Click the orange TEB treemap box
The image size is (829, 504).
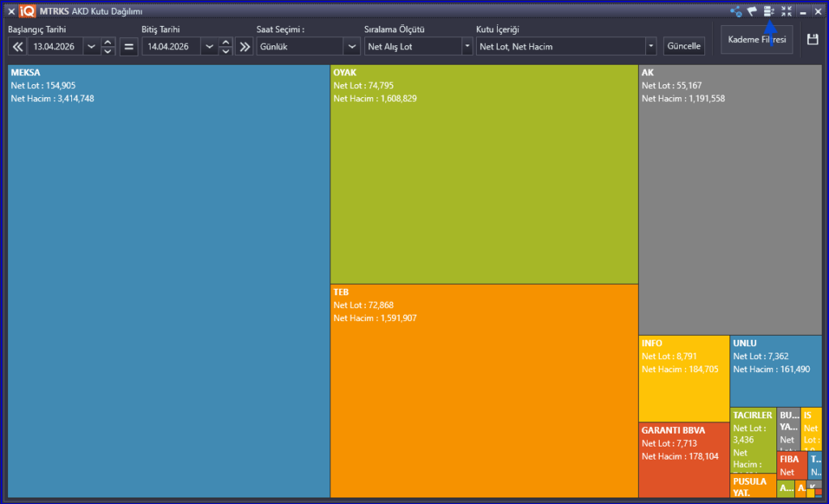[483, 392]
